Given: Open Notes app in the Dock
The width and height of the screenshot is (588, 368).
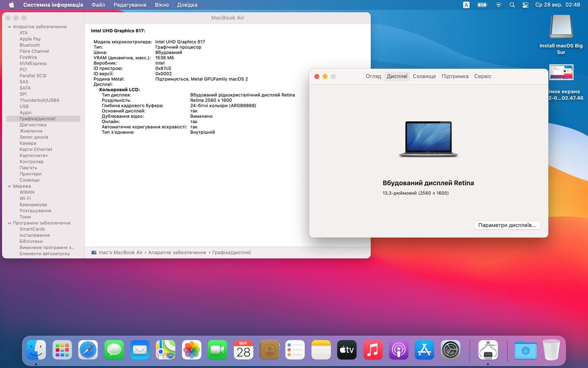Looking at the screenshot, I should coord(321,350).
